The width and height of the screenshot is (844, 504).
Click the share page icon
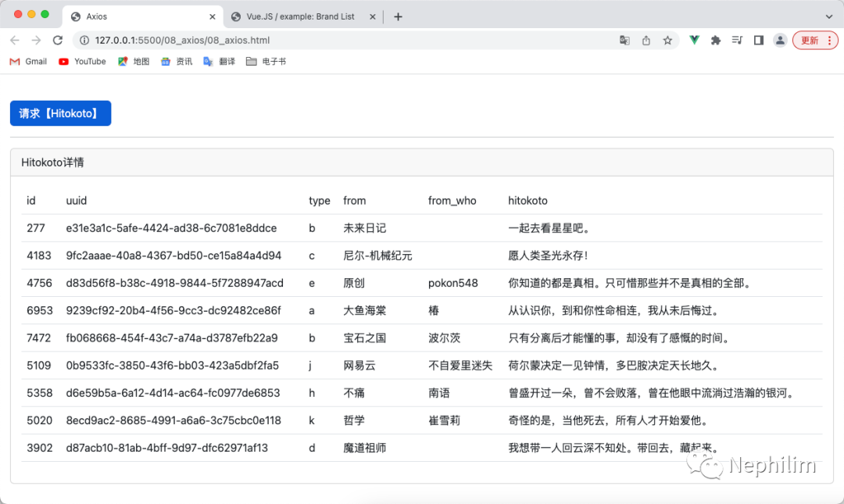pos(646,41)
